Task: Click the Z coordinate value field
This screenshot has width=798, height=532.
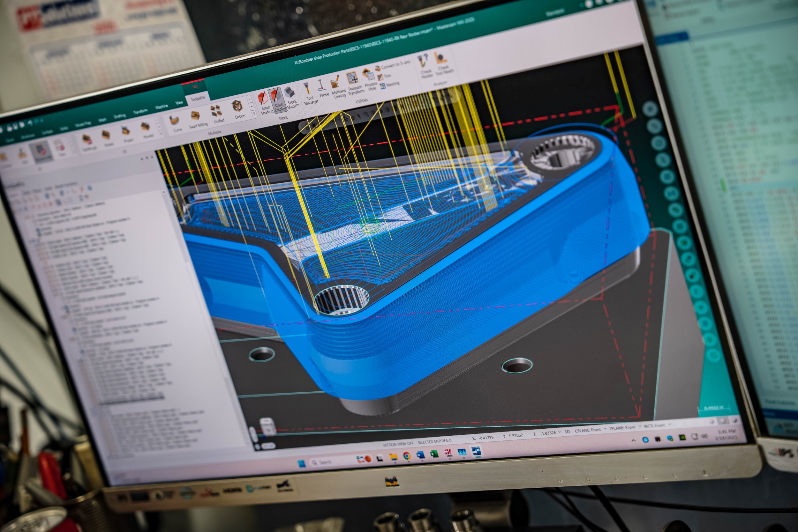Action: (548, 433)
